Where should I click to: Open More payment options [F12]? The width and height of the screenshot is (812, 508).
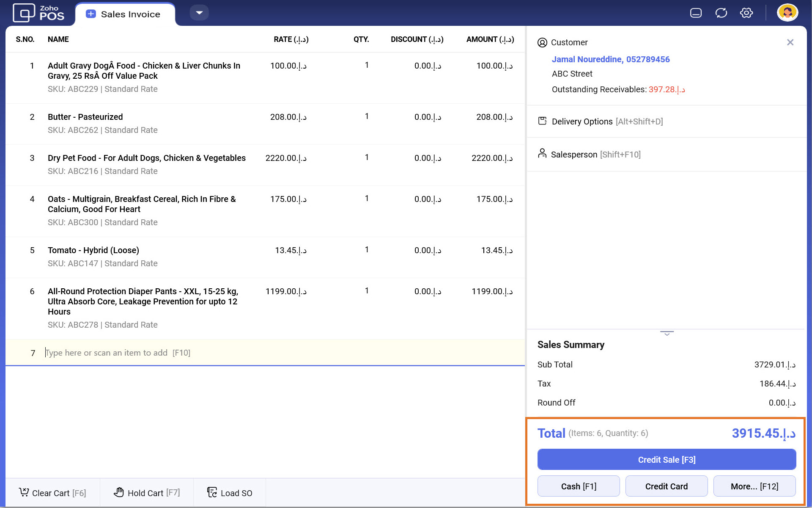coord(754,486)
